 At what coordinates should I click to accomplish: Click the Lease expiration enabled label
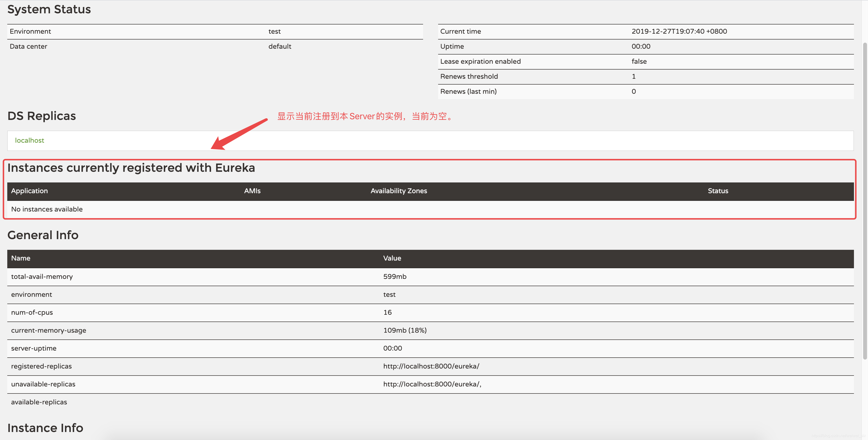(x=480, y=61)
